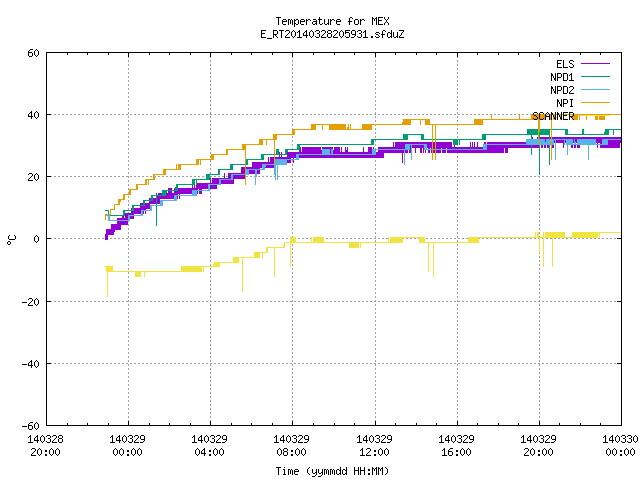Click the x-axis label 140329 12:00
The width and height of the screenshot is (640, 480).
point(374,446)
